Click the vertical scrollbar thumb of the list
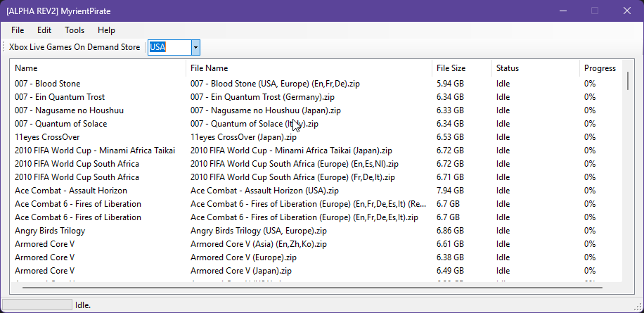Viewport: 644px width, 313px height. click(628, 81)
